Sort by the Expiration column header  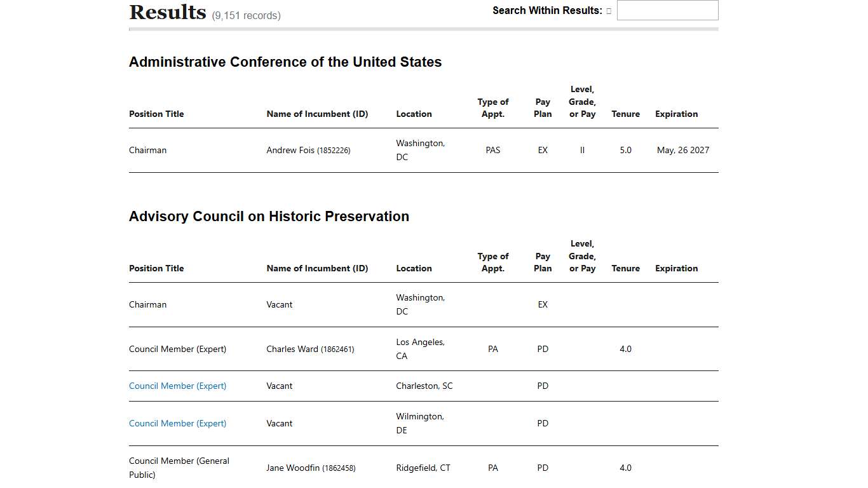[676, 114]
